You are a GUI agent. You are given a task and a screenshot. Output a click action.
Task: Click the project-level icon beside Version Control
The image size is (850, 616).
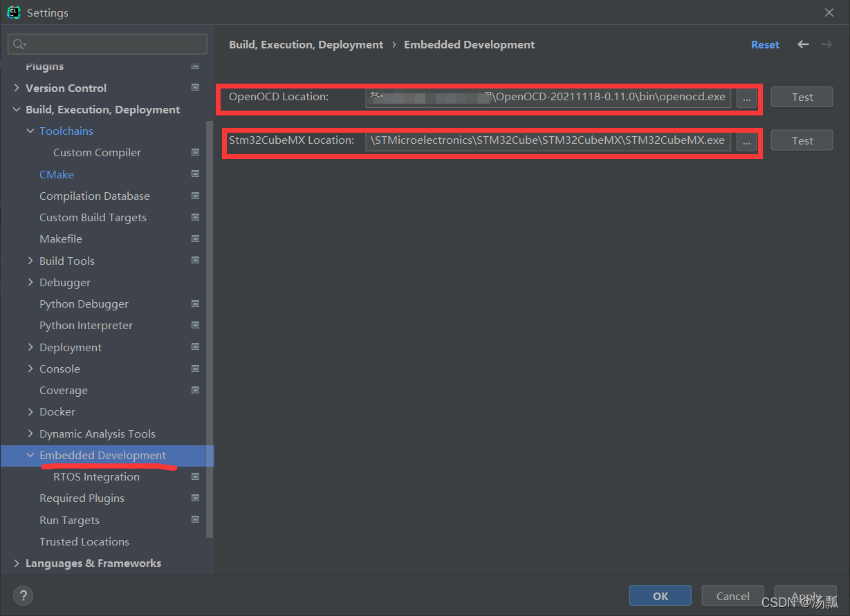pos(195,88)
